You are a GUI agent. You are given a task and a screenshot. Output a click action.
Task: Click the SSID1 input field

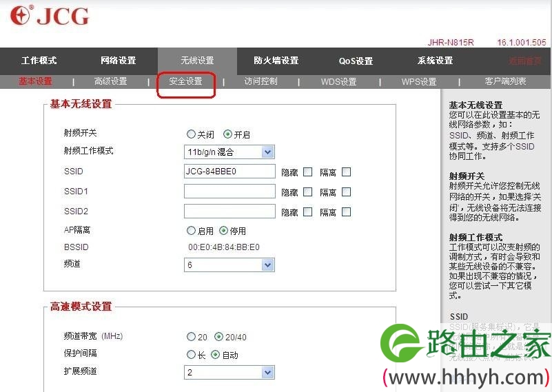[229, 192]
